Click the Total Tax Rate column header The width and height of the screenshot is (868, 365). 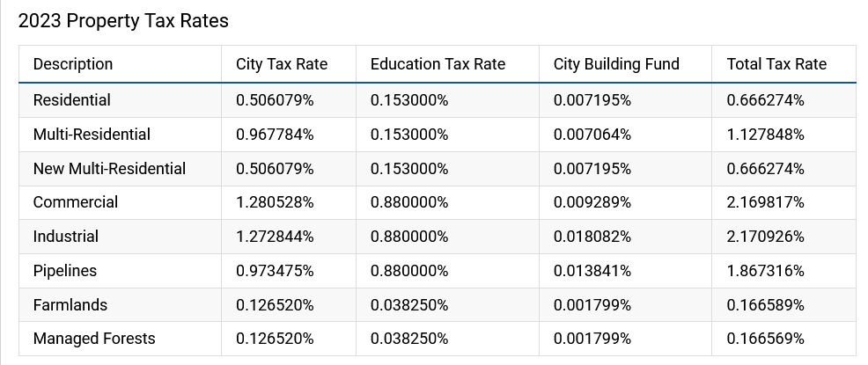pyautogui.click(x=776, y=64)
